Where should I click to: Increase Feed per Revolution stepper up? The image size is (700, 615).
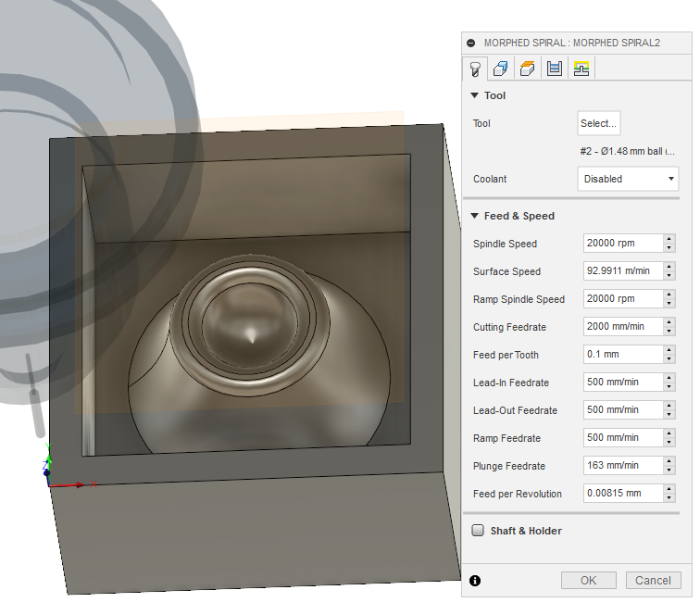[669, 488]
